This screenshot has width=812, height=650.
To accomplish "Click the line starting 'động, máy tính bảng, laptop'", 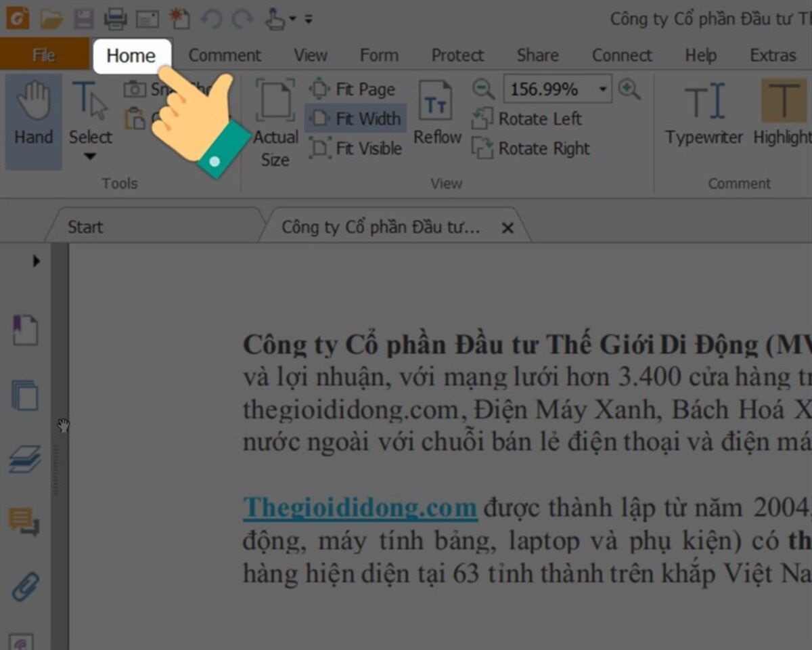I will pyautogui.click(x=527, y=541).
